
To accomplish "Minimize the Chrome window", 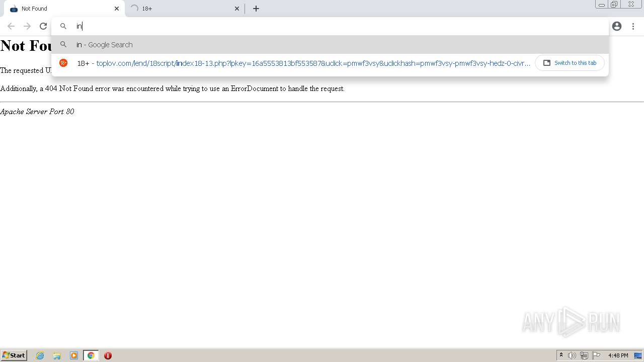I will [x=601, y=5].
